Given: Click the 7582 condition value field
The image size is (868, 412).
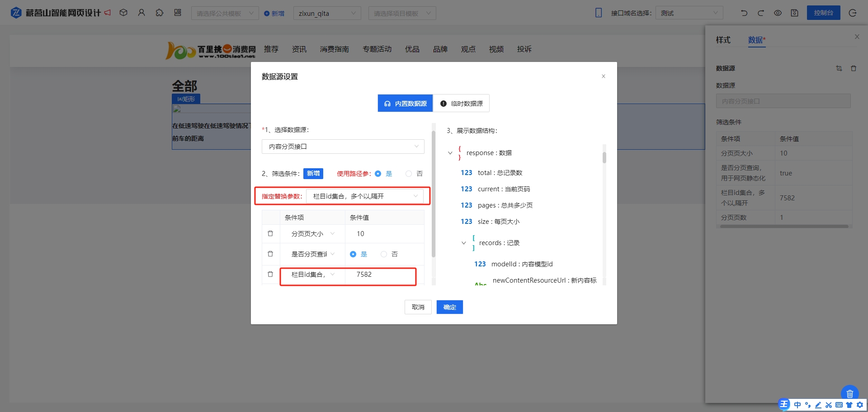Looking at the screenshot, I should 380,275.
